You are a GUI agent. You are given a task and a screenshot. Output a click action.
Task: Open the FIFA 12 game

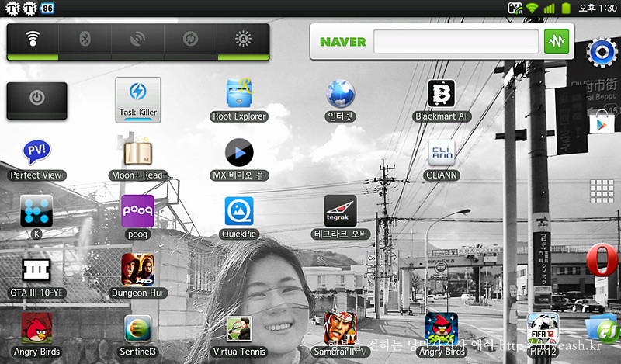[x=543, y=335]
